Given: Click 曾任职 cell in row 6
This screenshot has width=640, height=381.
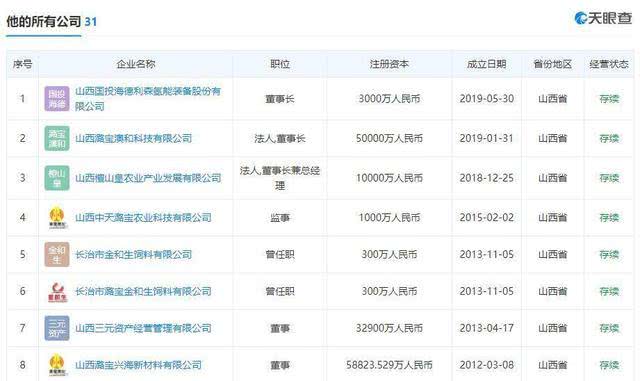Looking at the screenshot, I should (x=280, y=292).
